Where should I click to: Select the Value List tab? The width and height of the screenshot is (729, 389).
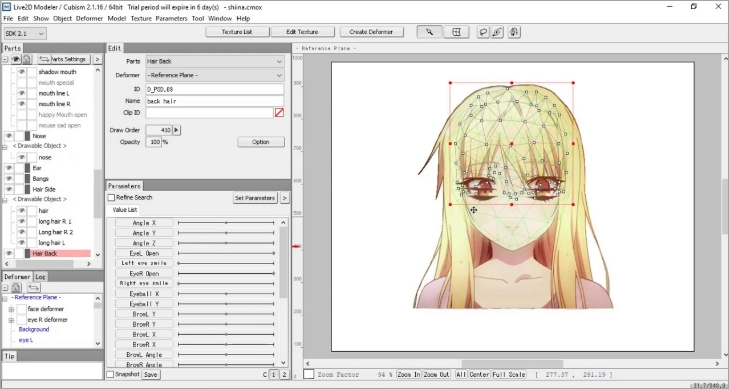click(x=125, y=210)
